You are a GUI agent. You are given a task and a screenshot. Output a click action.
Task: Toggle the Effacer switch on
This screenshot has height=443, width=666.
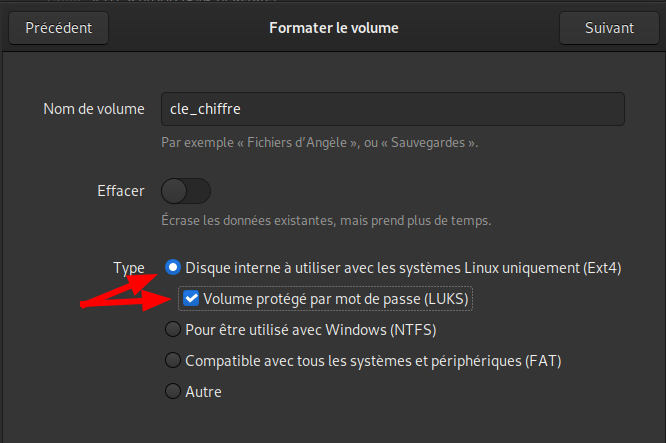186,191
